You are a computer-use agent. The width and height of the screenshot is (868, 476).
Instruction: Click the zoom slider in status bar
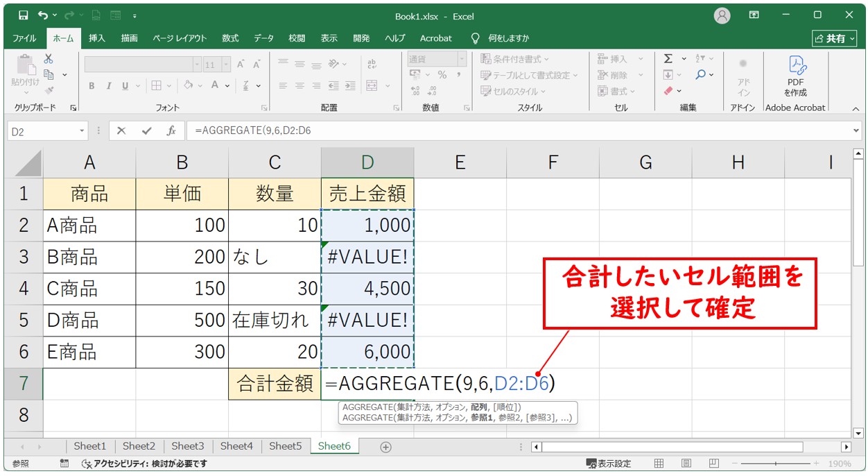[x=775, y=464]
